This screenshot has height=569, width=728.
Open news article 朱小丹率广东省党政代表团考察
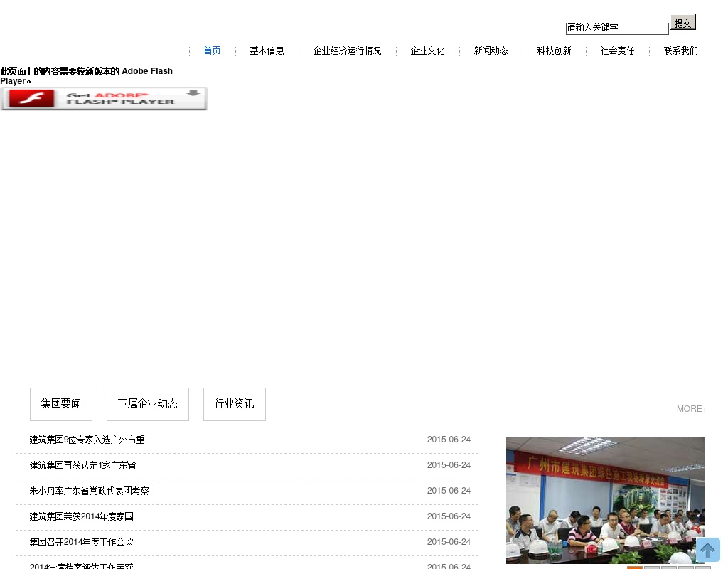[89, 491]
